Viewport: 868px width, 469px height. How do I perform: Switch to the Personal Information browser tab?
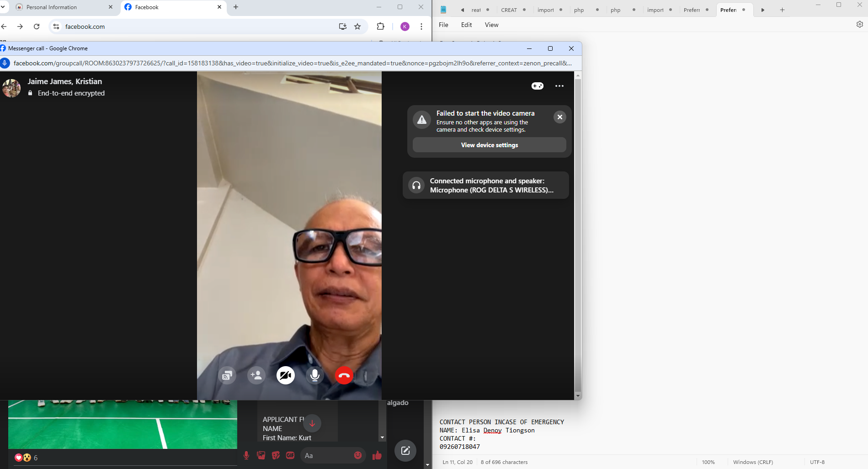pyautogui.click(x=64, y=7)
